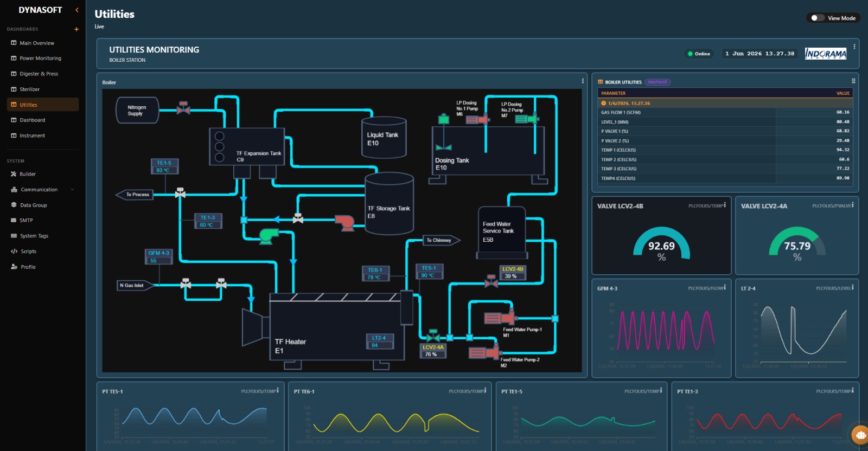Click the chatbot assistant icon
This screenshot has width=868, height=451.
[x=860, y=434]
